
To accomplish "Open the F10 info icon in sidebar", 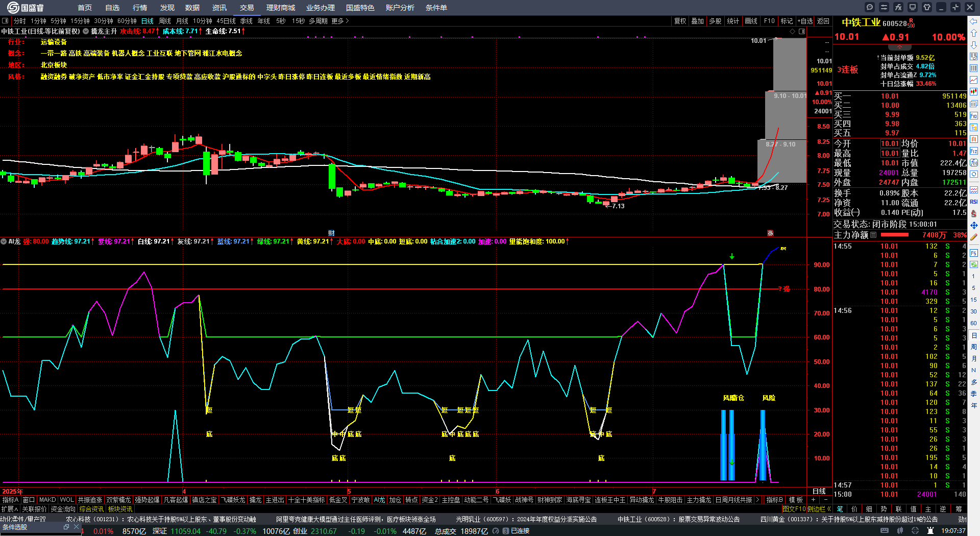I will pos(974,115).
